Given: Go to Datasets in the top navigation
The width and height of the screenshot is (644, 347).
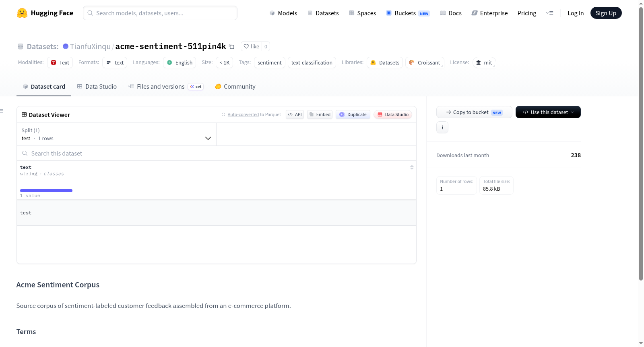Looking at the screenshot, I should [323, 13].
